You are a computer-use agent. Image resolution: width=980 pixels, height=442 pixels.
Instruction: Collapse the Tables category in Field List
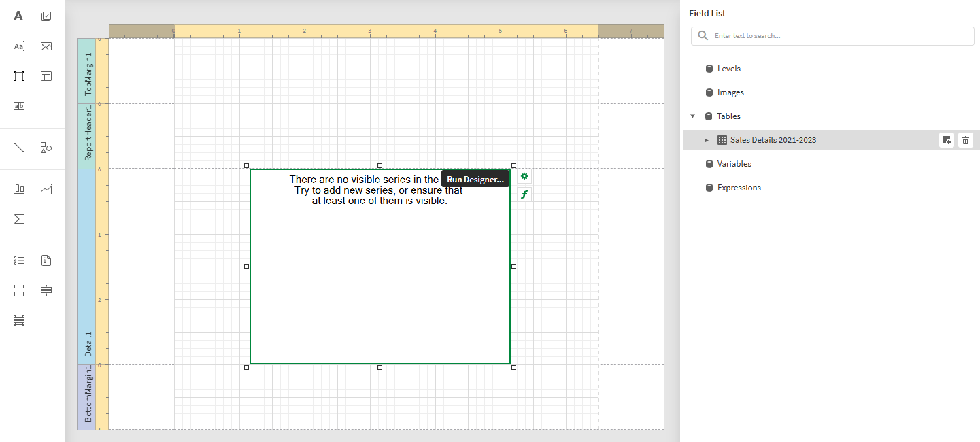coord(693,116)
